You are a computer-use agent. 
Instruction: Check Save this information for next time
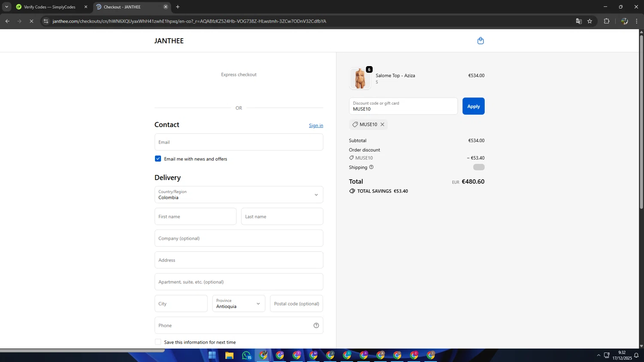coord(158,342)
